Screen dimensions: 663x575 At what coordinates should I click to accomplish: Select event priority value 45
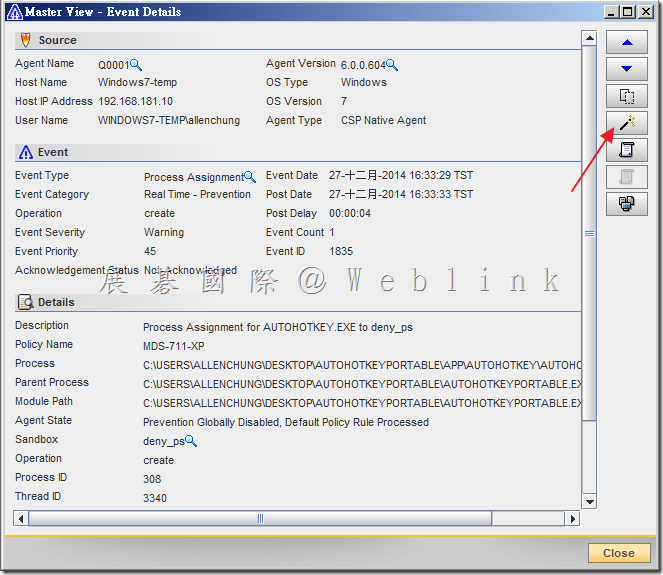pos(150,251)
